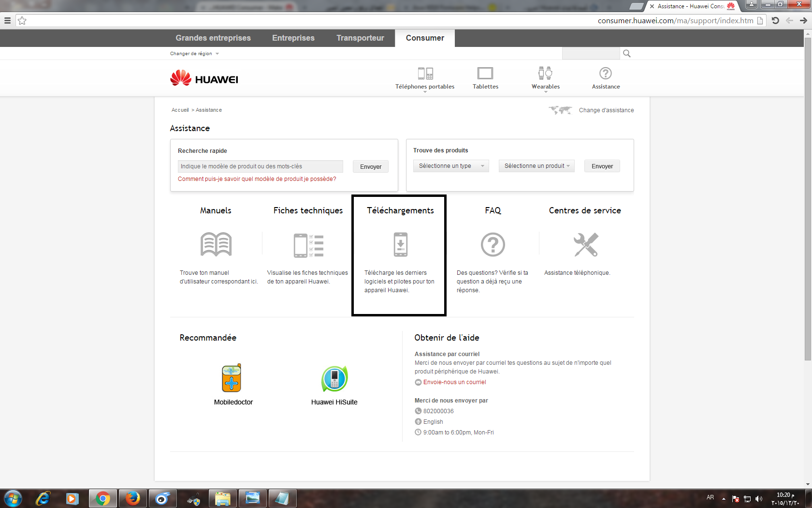Click the Téléchargements phone download icon
Viewport: 812px width, 508px height.
pos(401,244)
